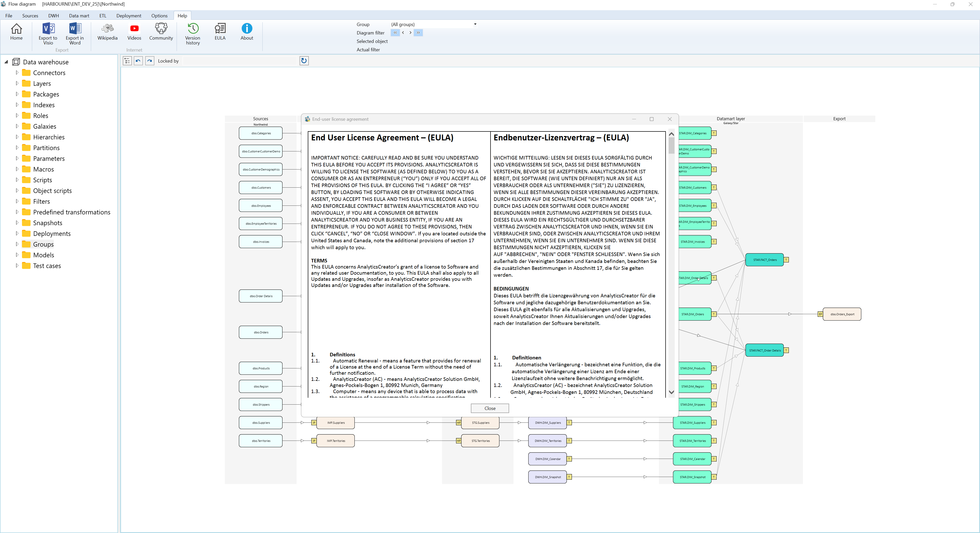
Task: Click the list view icon beside undo
Action: click(127, 61)
